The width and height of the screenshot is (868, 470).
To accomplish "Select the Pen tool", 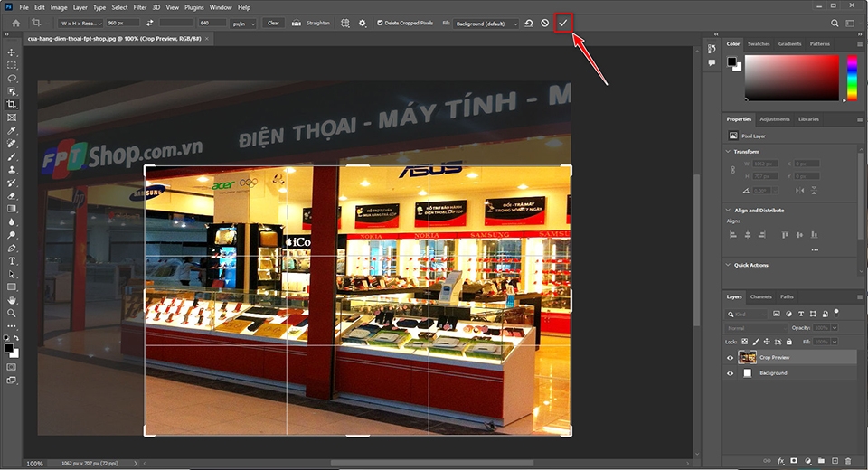I will (12, 248).
